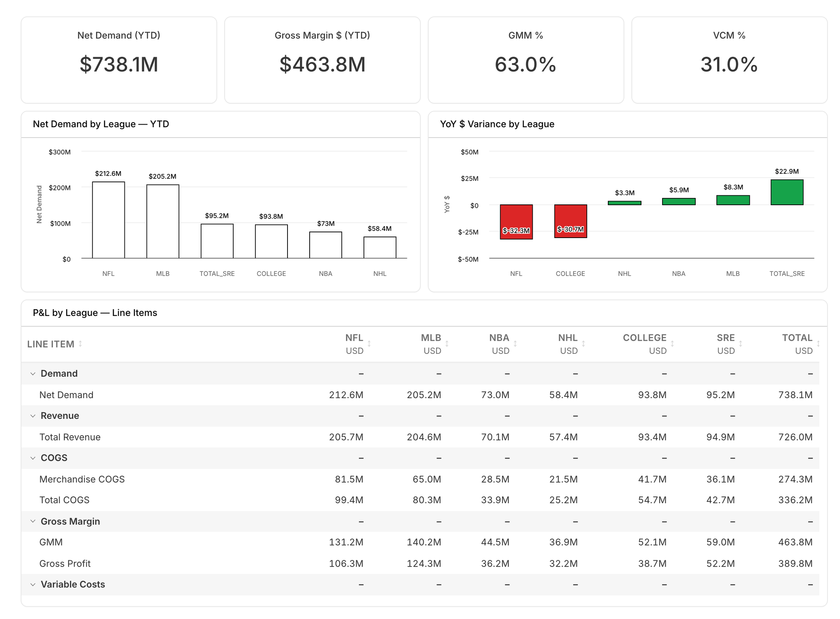This screenshot has height=619, width=840.
Task: Collapse the Gross Margin row group
Action: [x=33, y=521]
